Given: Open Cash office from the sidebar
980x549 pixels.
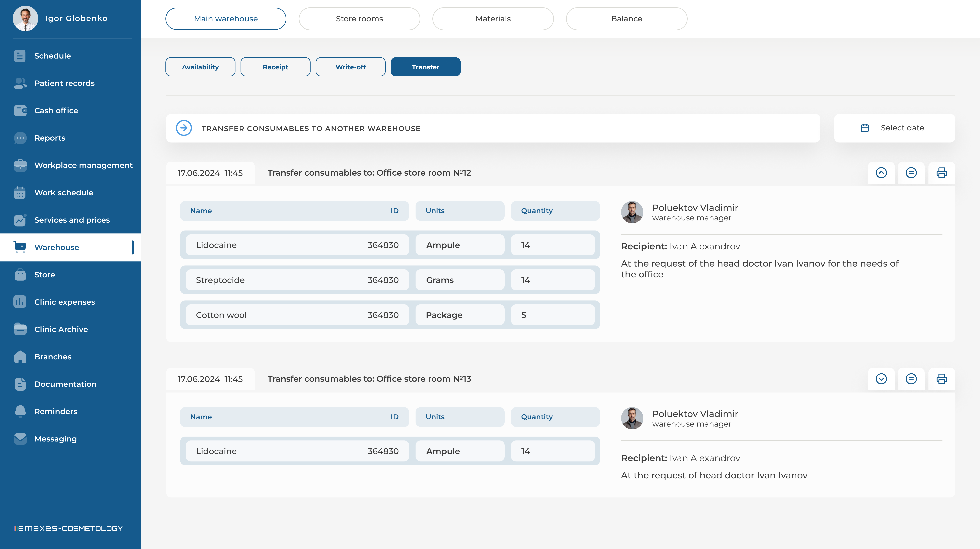Looking at the screenshot, I should click(x=56, y=111).
